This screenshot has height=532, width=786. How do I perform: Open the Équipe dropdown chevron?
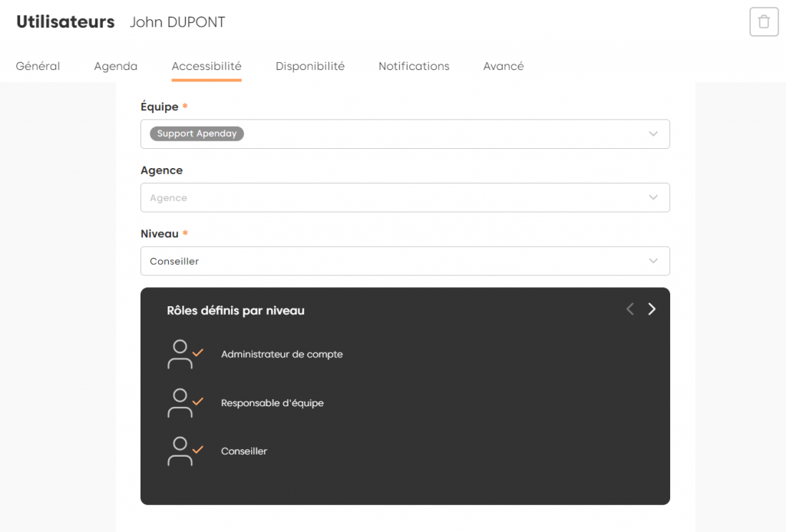pos(653,134)
